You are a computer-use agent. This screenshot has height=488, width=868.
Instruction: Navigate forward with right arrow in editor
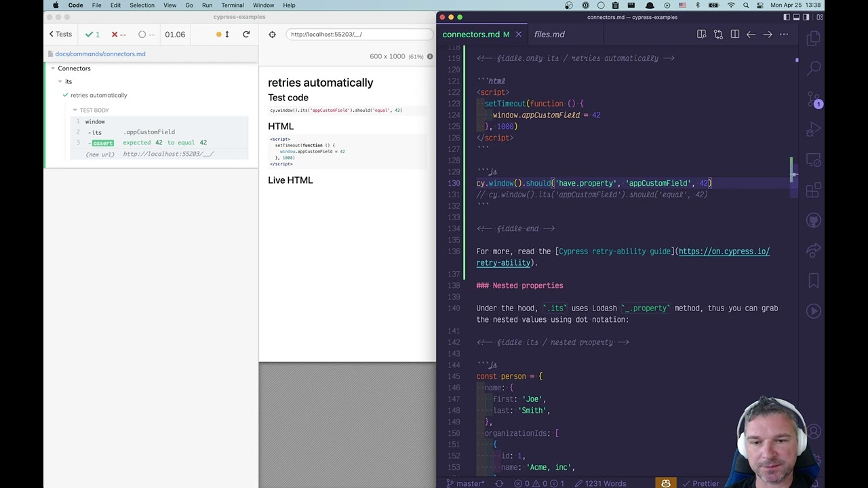tap(768, 34)
